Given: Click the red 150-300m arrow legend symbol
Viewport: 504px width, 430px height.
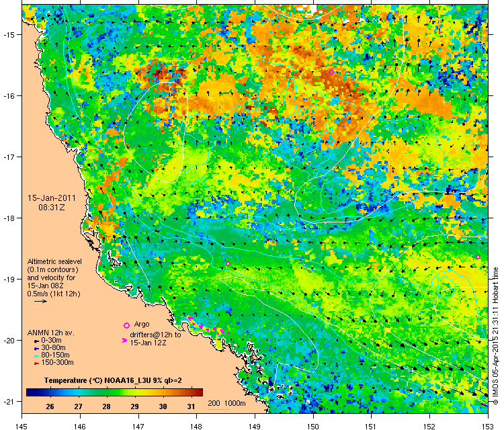Looking at the screenshot, I should coord(37,363).
